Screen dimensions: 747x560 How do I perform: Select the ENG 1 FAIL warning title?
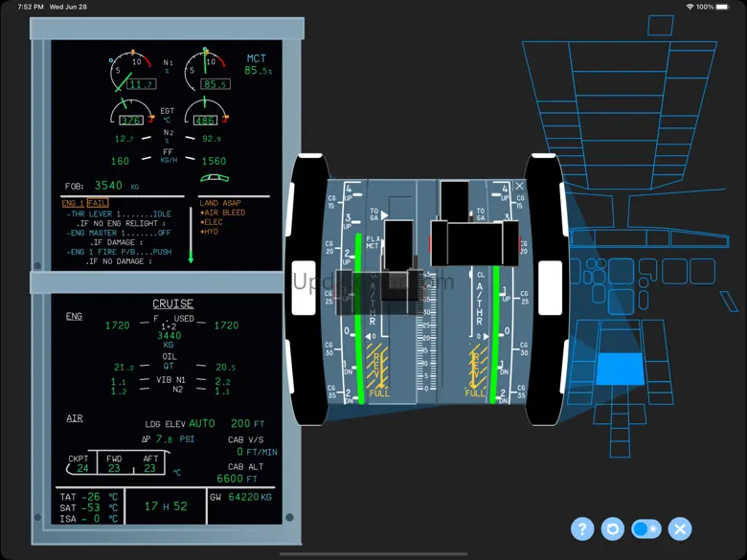[x=85, y=203]
